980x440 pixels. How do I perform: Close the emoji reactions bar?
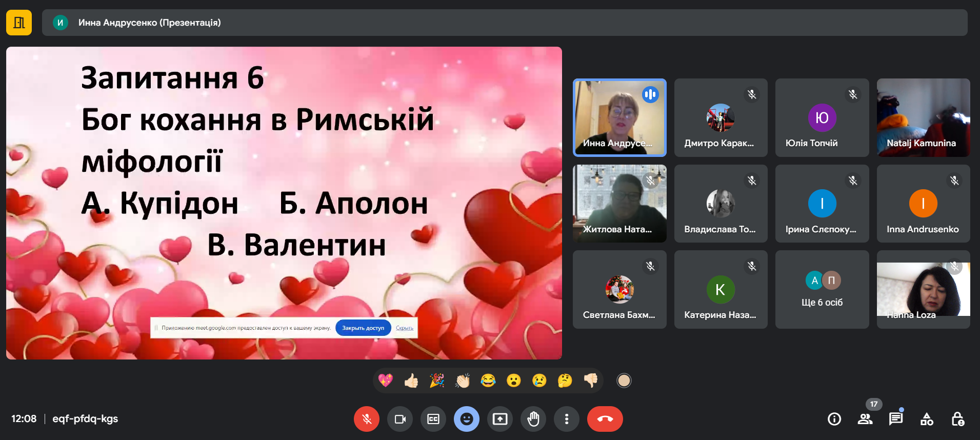coord(467,419)
